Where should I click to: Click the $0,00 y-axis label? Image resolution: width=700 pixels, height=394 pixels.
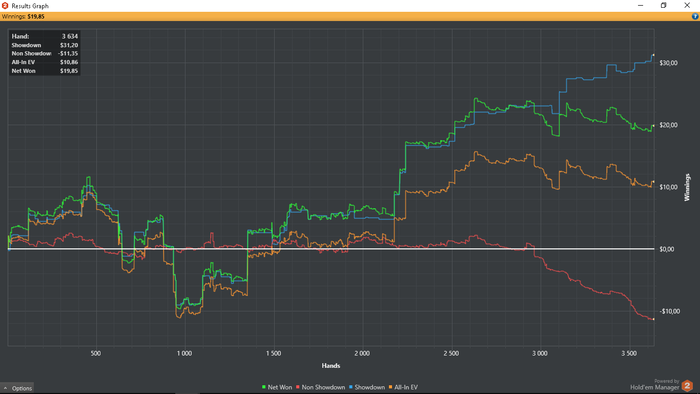click(667, 249)
